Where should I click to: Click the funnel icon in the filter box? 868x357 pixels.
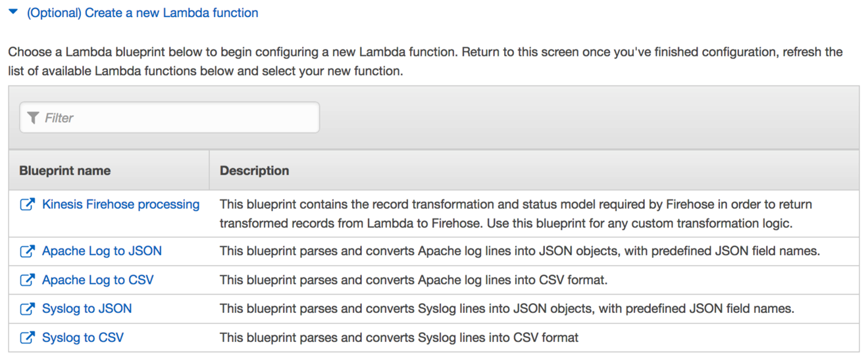click(x=33, y=118)
